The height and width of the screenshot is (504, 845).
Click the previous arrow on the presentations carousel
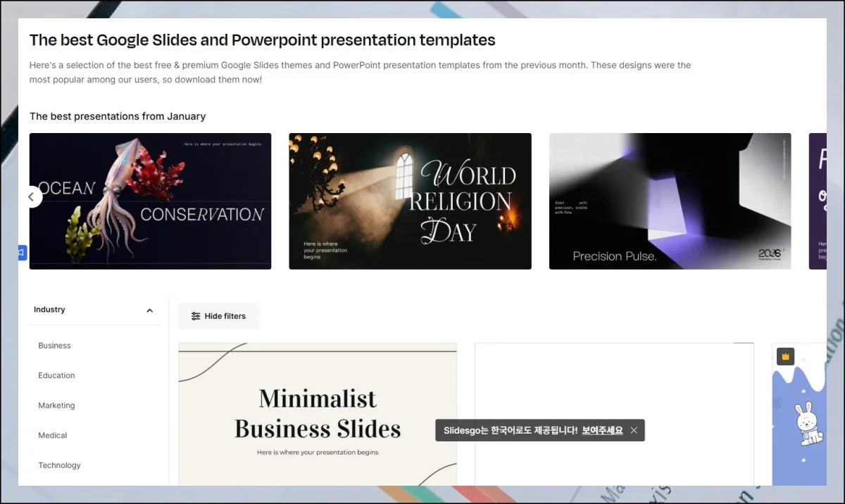(31, 197)
